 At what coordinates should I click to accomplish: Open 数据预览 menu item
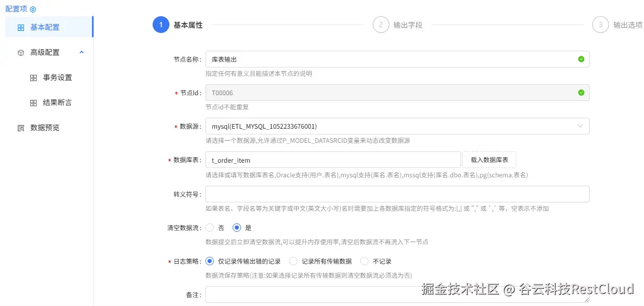tap(49, 128)
